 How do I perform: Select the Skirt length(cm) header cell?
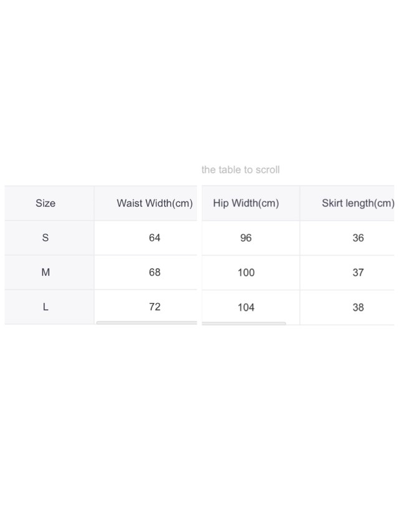[347, 203]
